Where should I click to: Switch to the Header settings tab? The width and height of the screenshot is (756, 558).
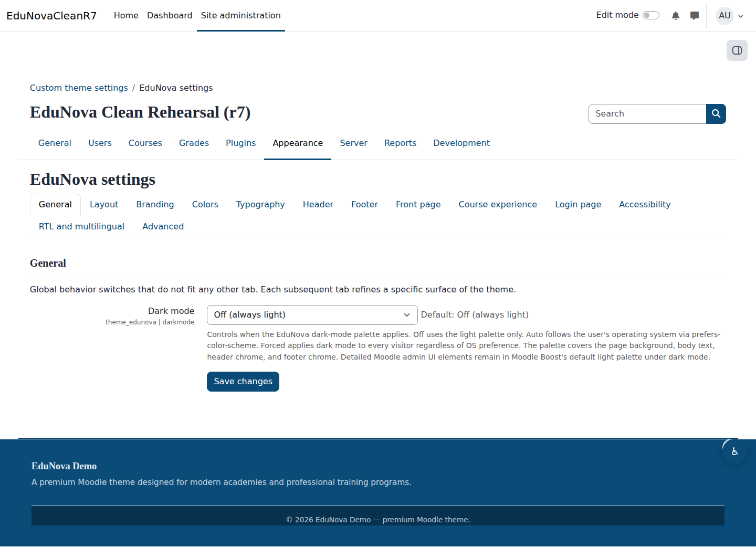point(318,205)
